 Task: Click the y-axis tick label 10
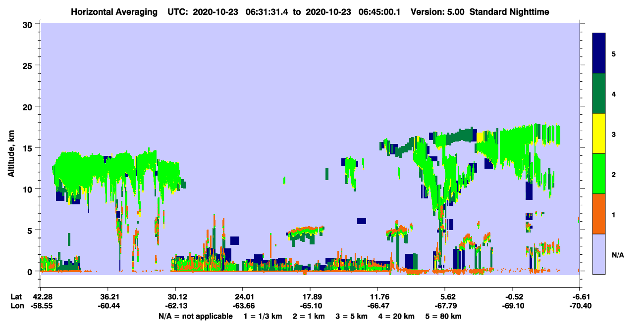pyautogui.click(x=29, y=189)
